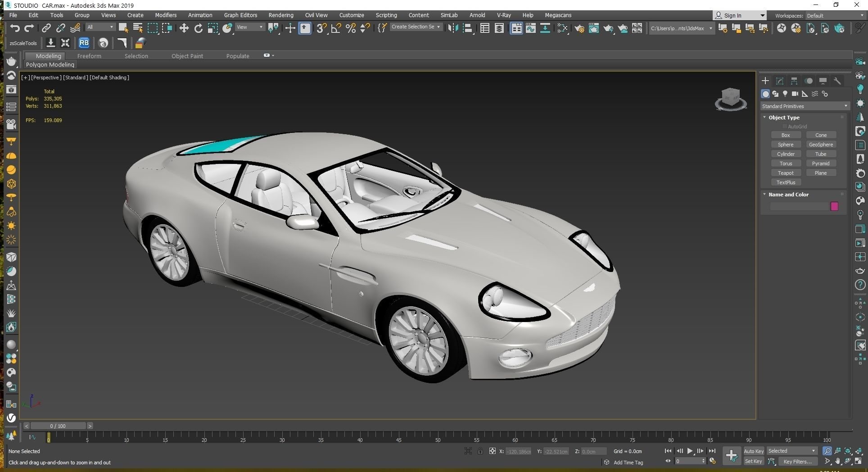This screenshot has width=868, height=472.
Task: Click the time slider 0 / 100
Action: coord(58,426)
